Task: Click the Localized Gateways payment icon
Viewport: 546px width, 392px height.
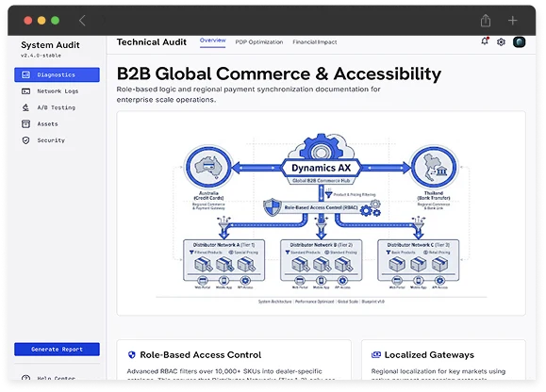Action: point(376,355)
